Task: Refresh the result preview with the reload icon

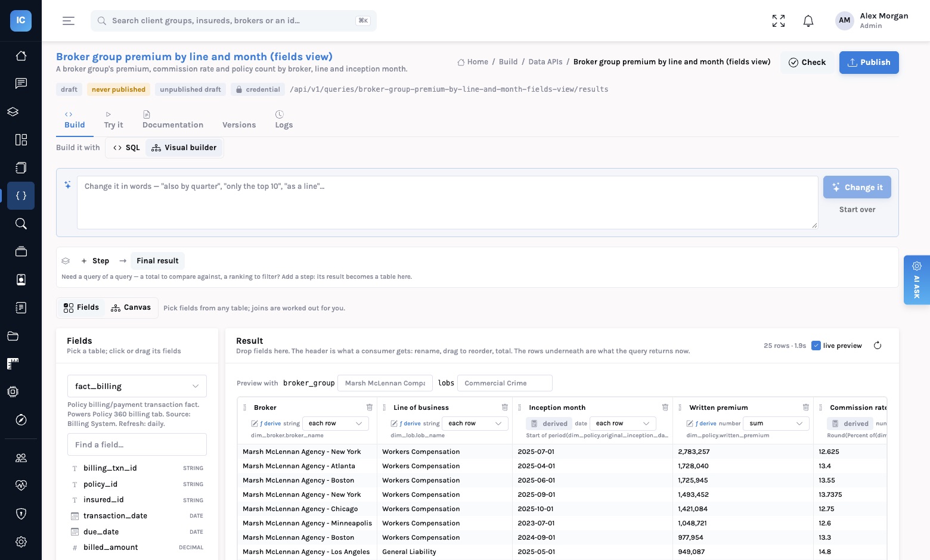Action: click(x=878, y=346)
